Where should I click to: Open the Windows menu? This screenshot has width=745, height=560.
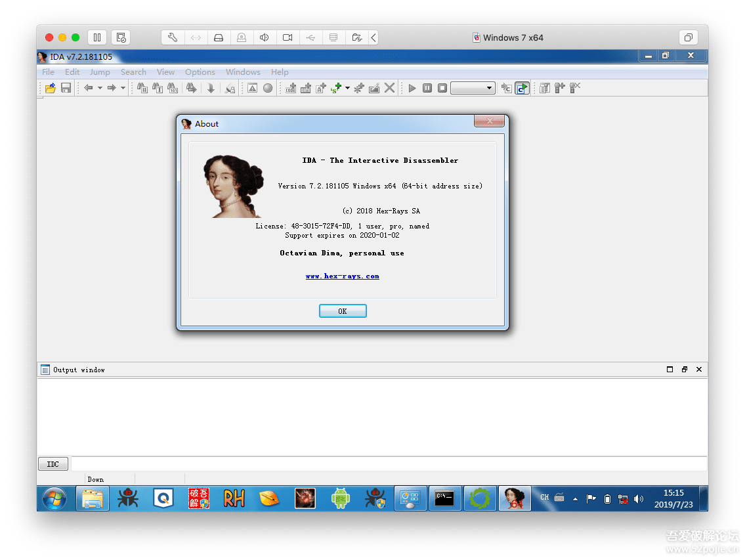[243, 72]
